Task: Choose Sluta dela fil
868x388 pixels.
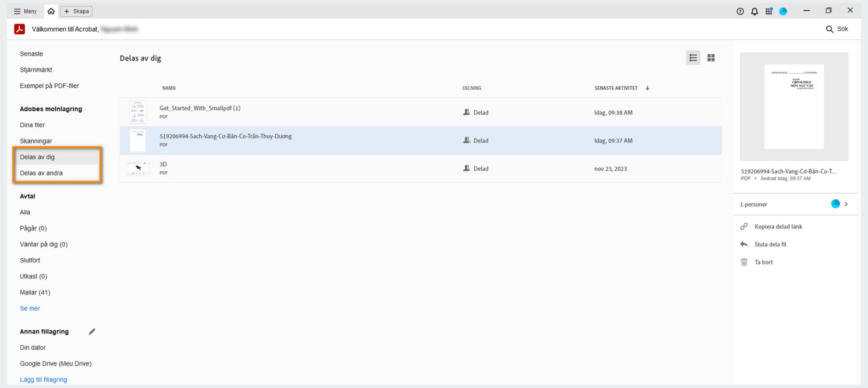Action: (770, 244)
